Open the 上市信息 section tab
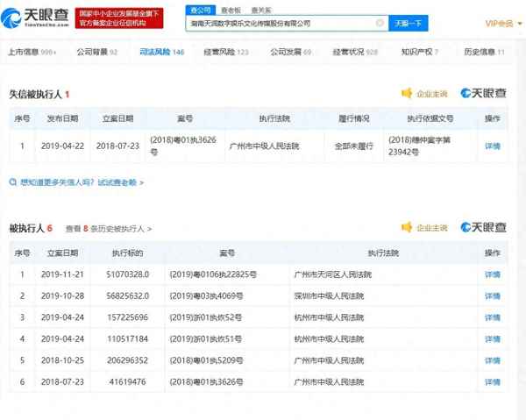Image resolution: width=526 pixels, height=420 pixels. click(x=32, y=52)
